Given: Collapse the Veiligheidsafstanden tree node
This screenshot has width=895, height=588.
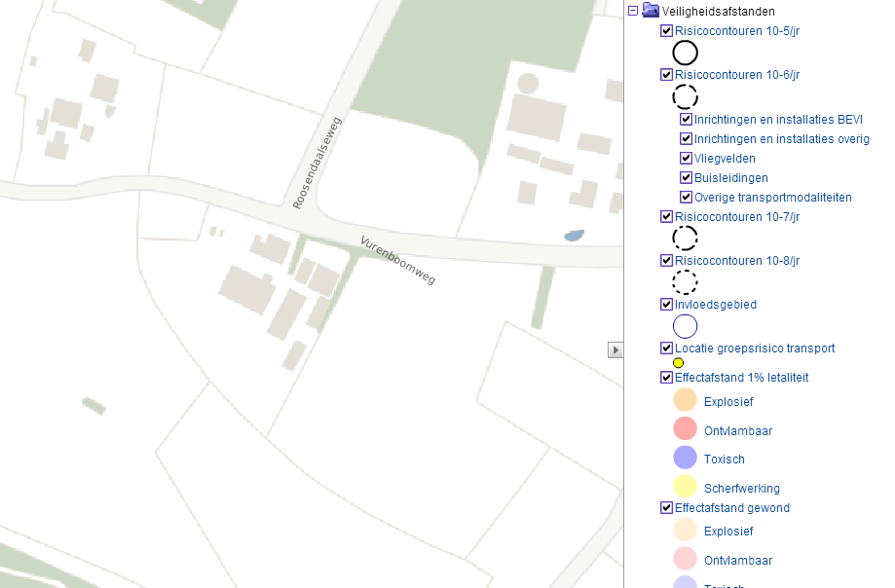Looking at the screenshot, I should coord(635,11).
